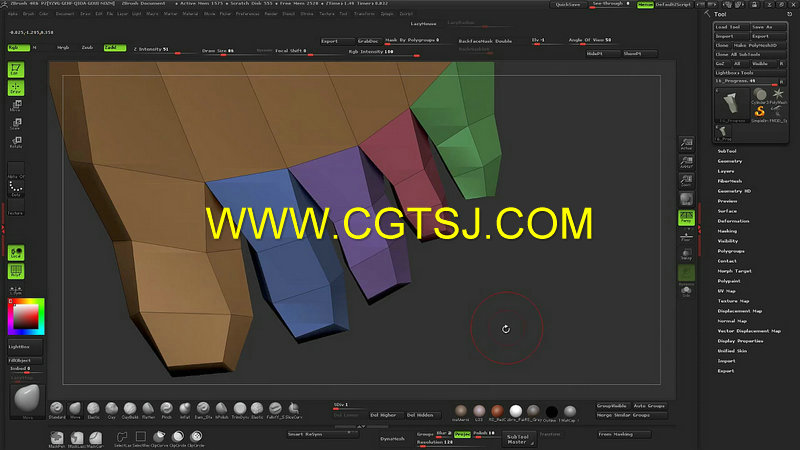Choose the black Outline material
Screen dimensions: 800x450
coord(551,412)
